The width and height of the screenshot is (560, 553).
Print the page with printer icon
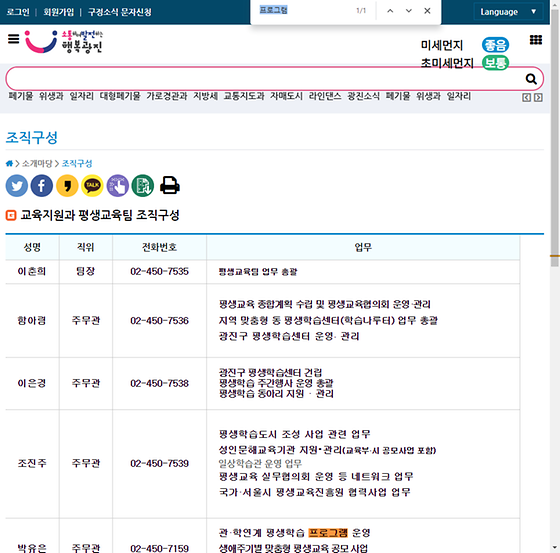[170, 185]
